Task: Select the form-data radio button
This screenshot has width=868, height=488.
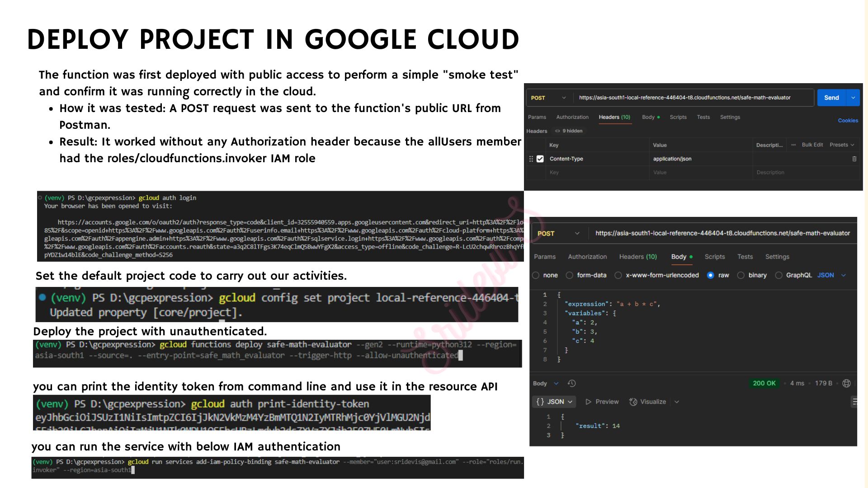Action: 570,275
